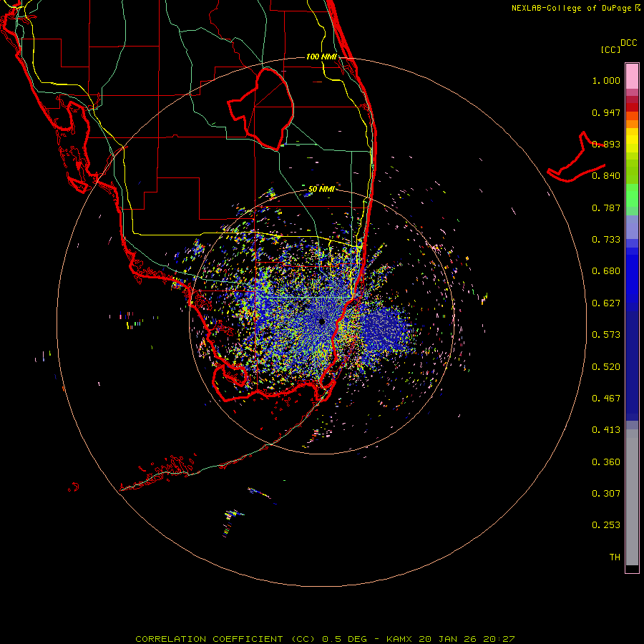This screenshot has width=644, height=644.
Task: Click the 50 NMI range ring label
Action: tap(321, 189)
